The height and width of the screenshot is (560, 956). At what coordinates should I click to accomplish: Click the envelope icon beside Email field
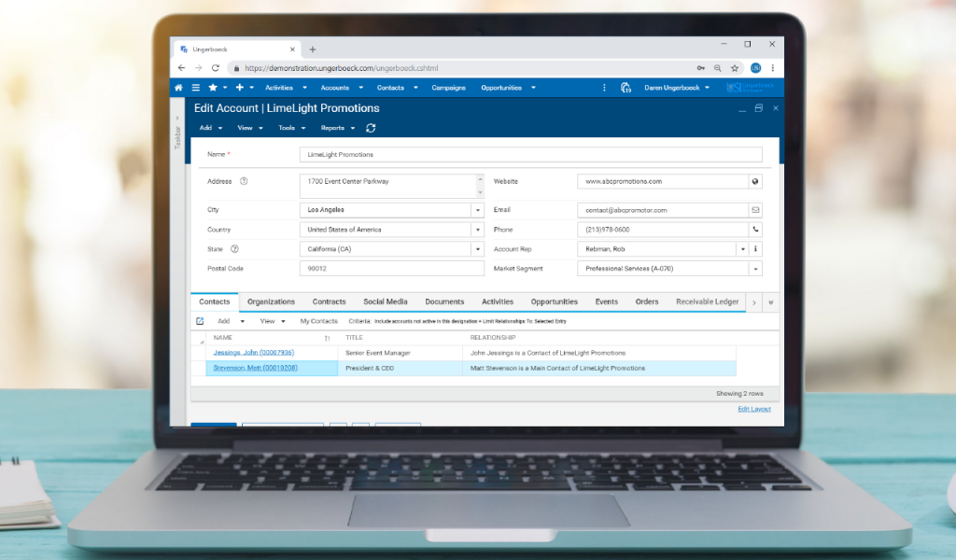coord(755,210)
